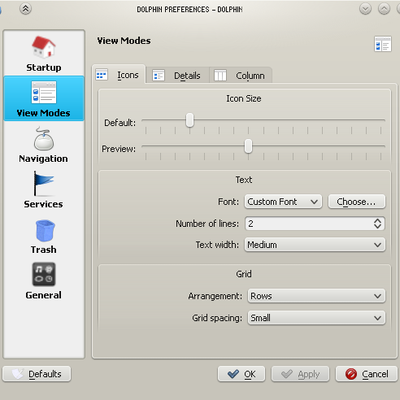Open the Custom Font dropdown
The width and height of the screenshot is (400, 400).
[283, 202]
